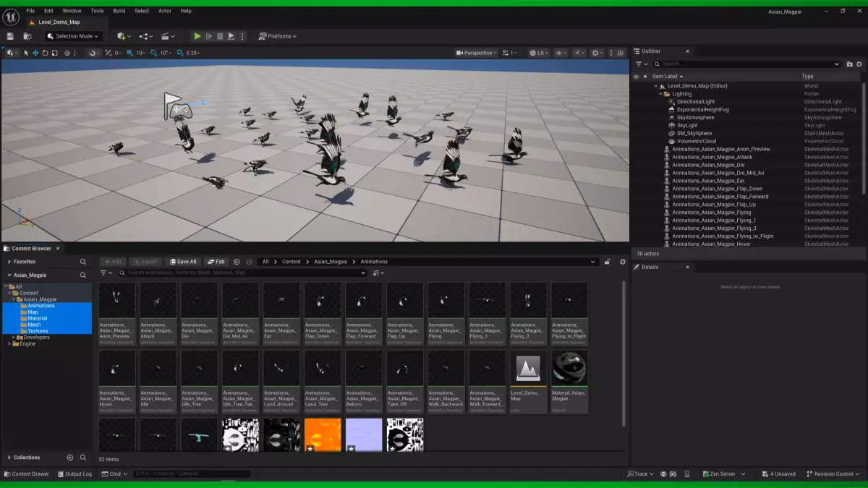The width and height of the screenshot is (868, 488).
Task: Start Play in Editor with green play button
Action: pos(197,36)
